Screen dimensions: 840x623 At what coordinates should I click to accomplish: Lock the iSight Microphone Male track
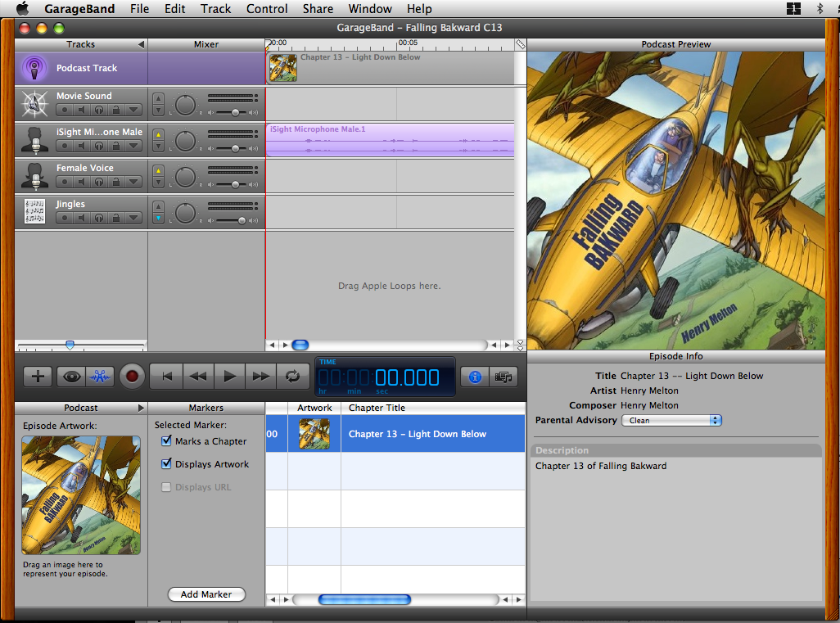coord(115,146)
